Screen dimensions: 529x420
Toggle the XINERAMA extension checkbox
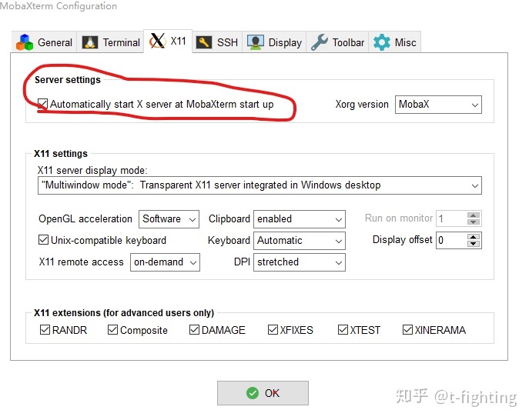pyautogui.click(x=407, y=330)
